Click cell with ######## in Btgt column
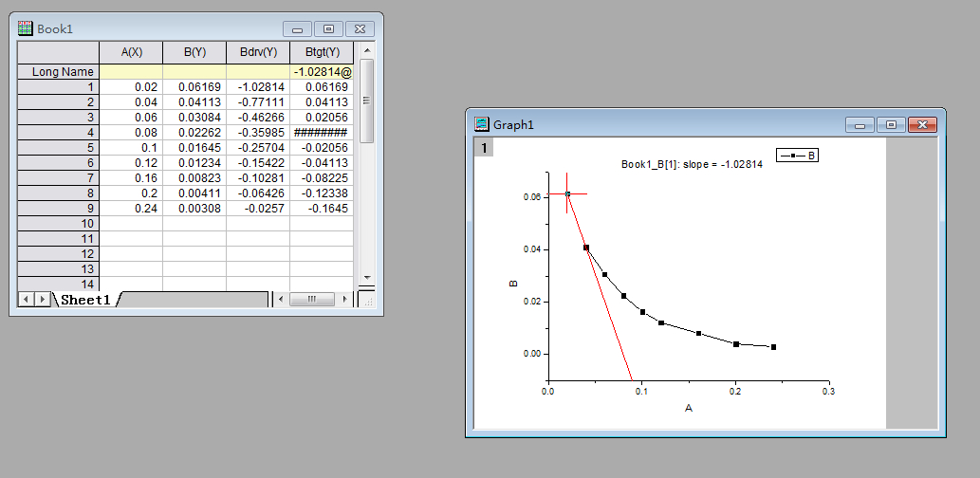 (322, 133)
